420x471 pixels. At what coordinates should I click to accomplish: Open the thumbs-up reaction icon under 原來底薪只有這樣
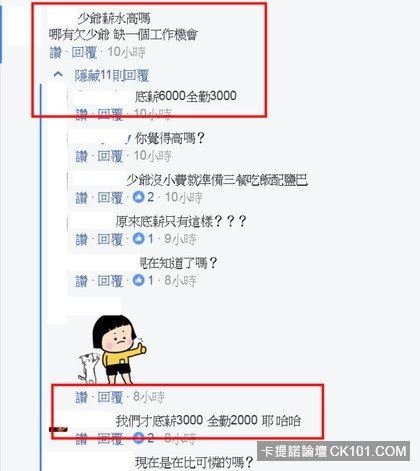[138, 238]
